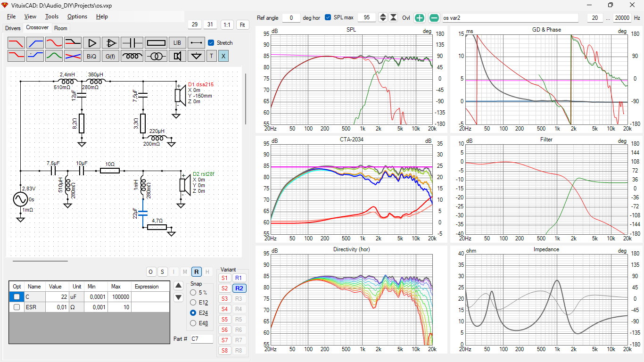
Task: Click the 20000 Hz upper frequency field
Action: click(622, 18)
